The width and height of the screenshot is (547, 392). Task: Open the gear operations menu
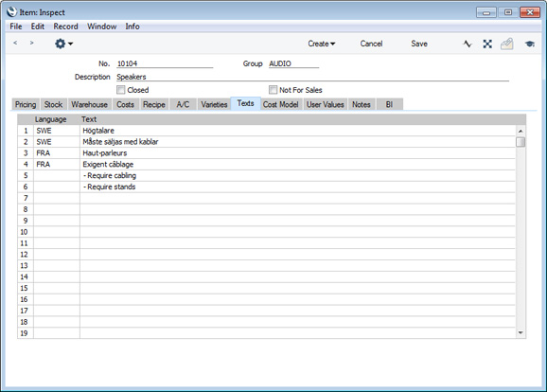click(63, 44)
